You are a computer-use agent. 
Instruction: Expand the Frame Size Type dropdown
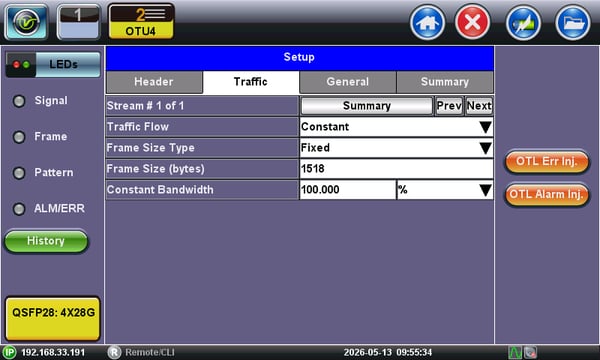(x=396, y=148)
